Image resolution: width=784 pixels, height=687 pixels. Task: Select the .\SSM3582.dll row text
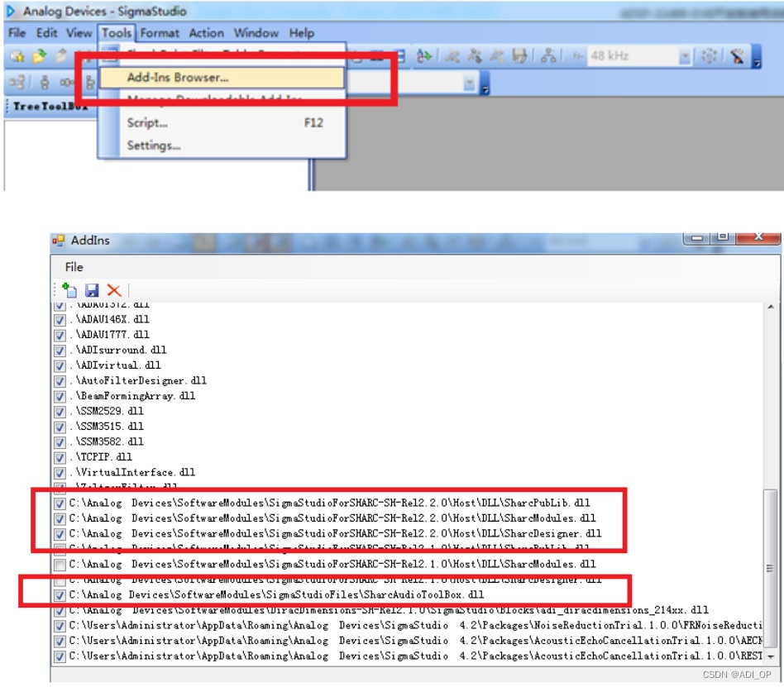coord(107,442)
